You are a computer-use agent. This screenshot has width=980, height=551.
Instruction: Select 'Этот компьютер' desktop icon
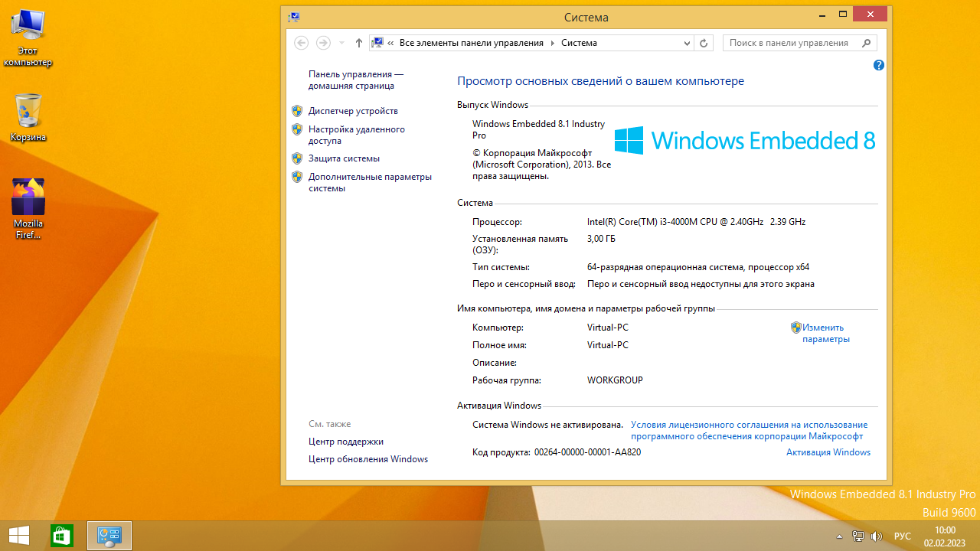click(28, 38)
